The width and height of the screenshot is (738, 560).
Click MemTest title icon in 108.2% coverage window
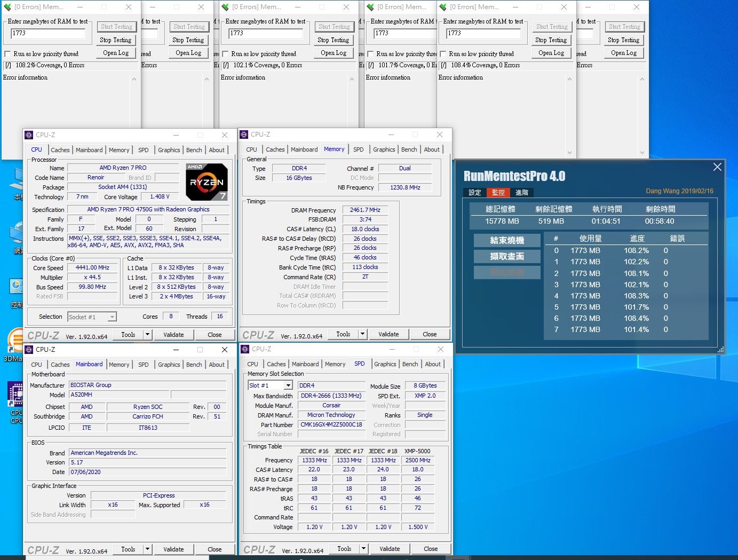pos(7,7)
